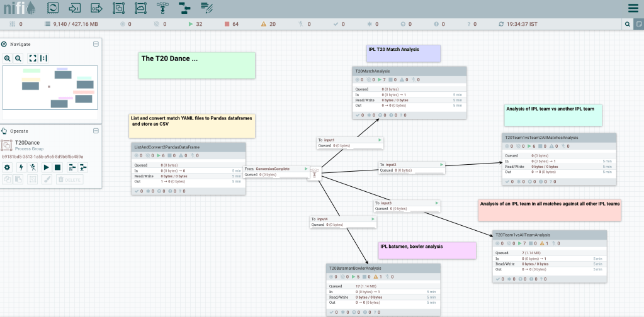This screenshot has height=317, width=644.
Task: Click the Fit view icon in Navigate
Action: [x=32, y=58]
